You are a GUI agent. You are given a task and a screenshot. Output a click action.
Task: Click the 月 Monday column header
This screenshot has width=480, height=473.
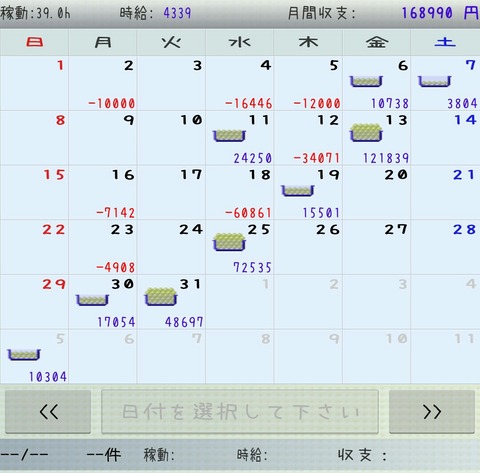[103, 42]
